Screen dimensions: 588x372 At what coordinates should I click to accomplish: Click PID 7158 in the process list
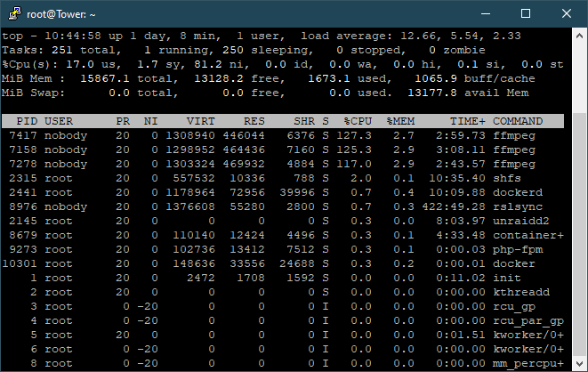[x=23, y=150]
